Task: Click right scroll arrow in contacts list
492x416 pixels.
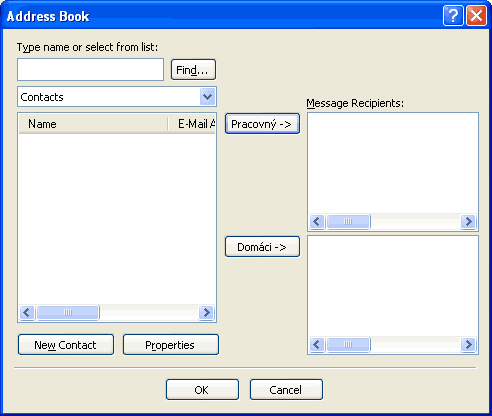Action: pos(206,313)
